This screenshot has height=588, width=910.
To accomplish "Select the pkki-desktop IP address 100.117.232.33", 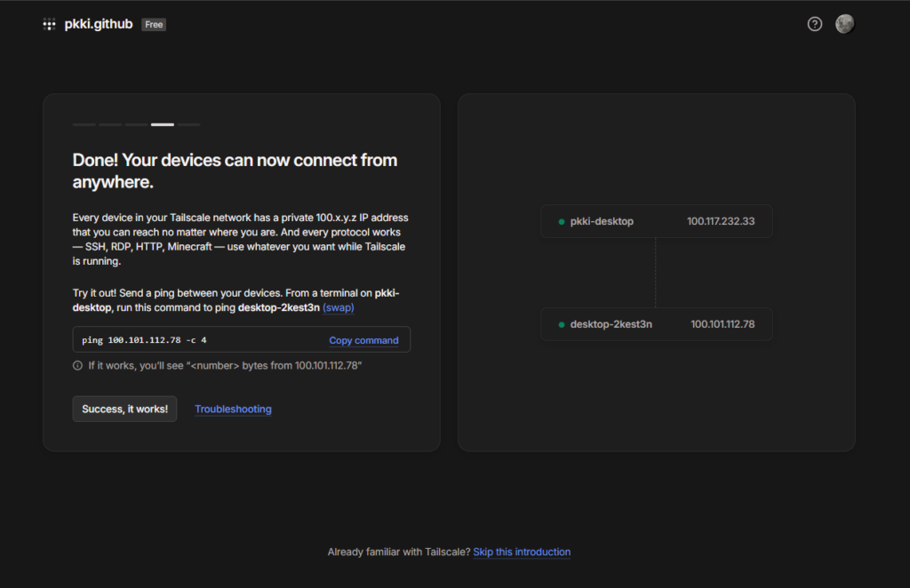I will (721, 221).
